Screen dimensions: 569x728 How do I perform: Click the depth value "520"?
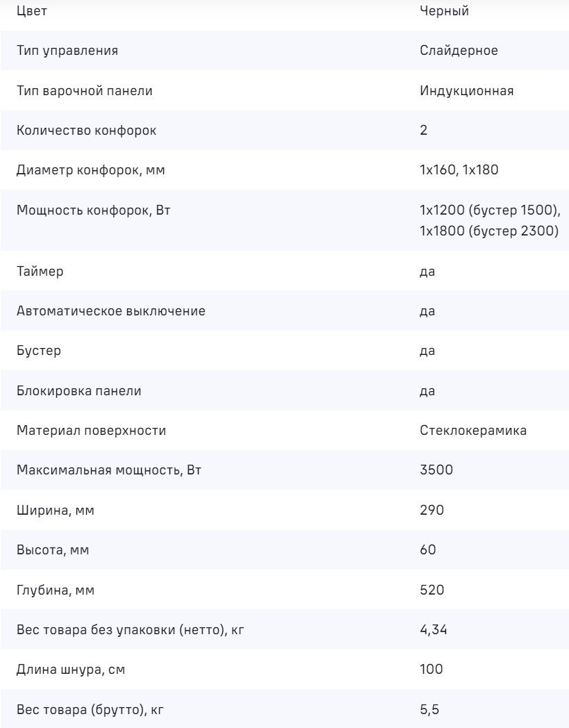click(x=432, y=590)
